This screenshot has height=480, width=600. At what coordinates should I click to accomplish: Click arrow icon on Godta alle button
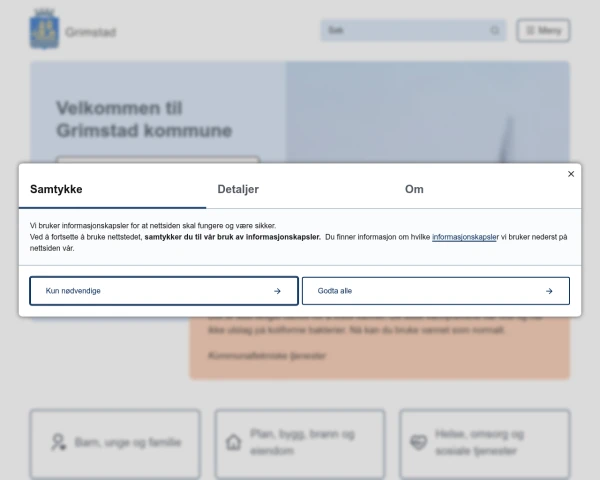click(549, 291)
